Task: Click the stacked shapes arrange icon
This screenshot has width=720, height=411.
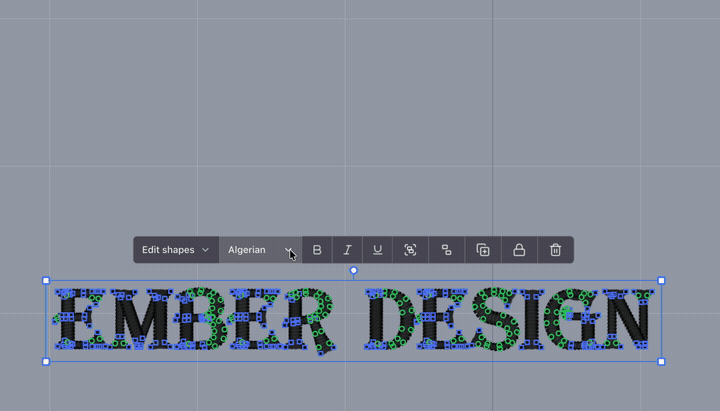Action: point(446,250)
